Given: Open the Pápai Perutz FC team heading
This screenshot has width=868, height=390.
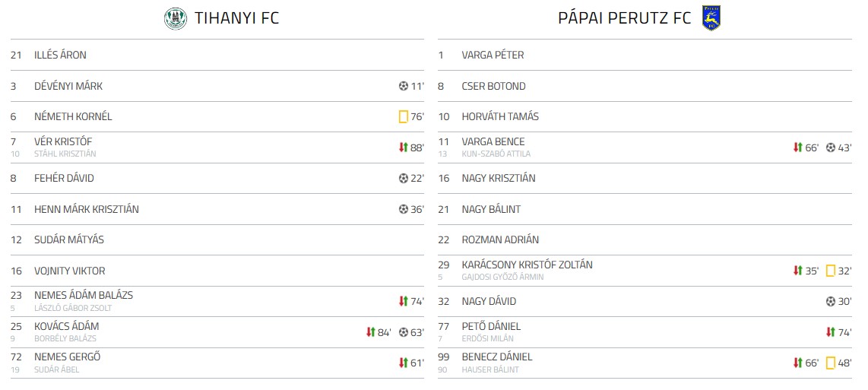Looking at the screenshot, I should point(625,18).
